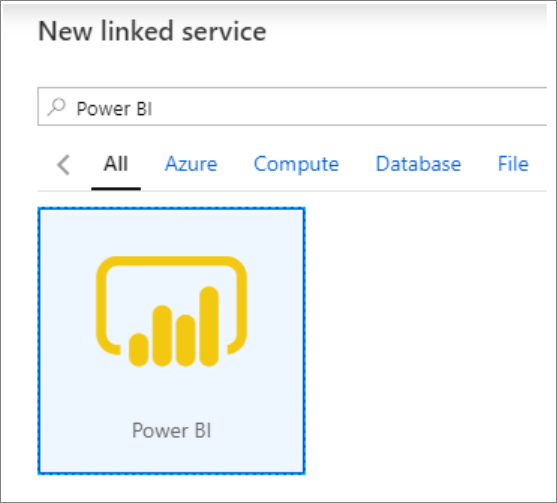Click the New linked service heading
557x503 pixels.
click(x=152, y=31)
